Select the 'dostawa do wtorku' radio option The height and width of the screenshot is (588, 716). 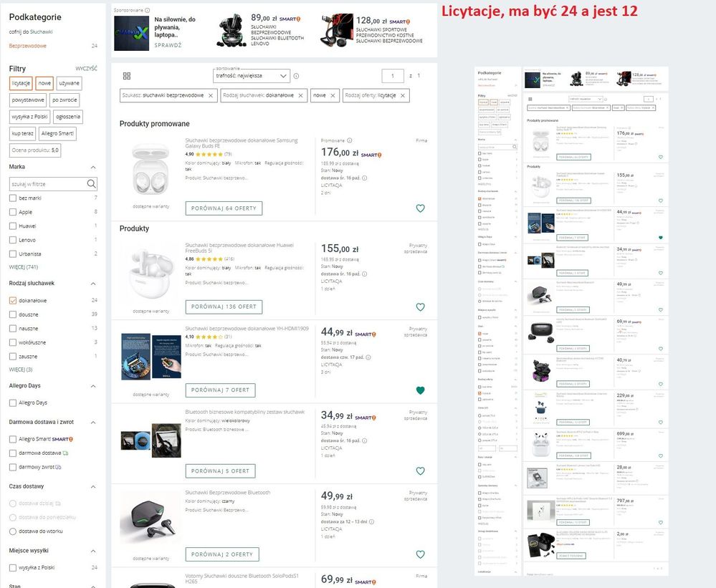click(13, 531)
